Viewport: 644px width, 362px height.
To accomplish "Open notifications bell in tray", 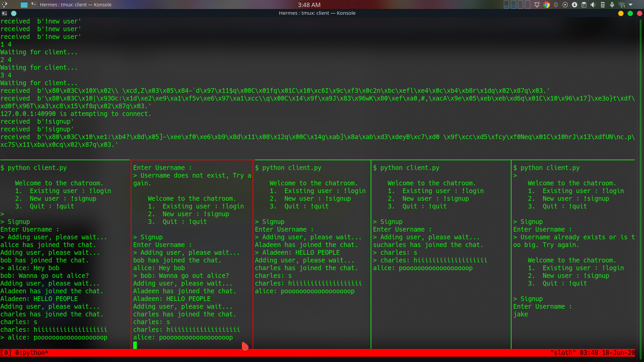I will point(537,5).
